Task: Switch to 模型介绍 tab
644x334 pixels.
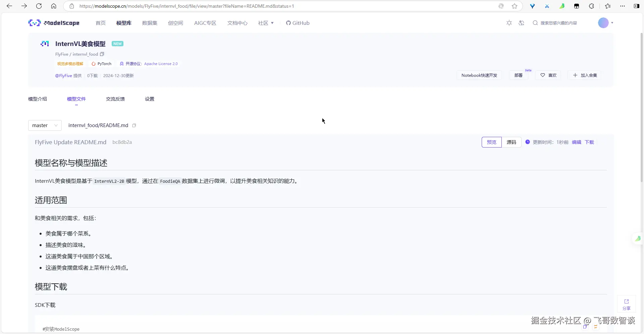Action: click(38, 99)
